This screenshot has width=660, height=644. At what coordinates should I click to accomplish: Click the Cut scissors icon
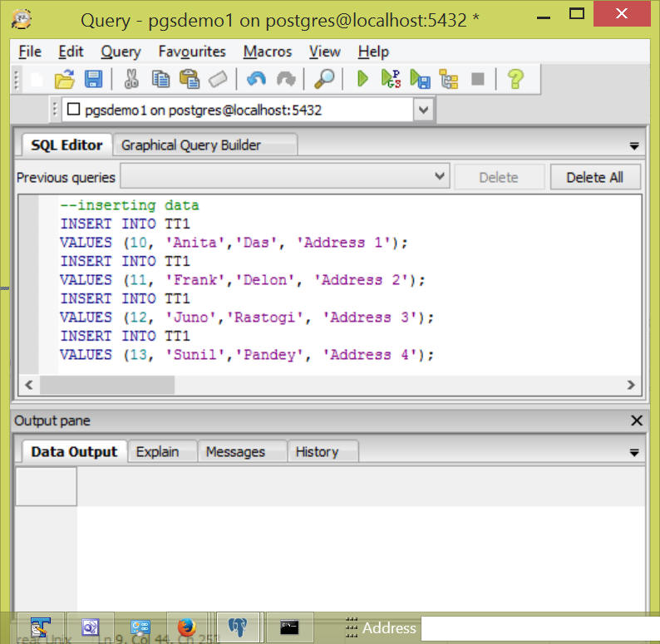click(x=131, y=79)
